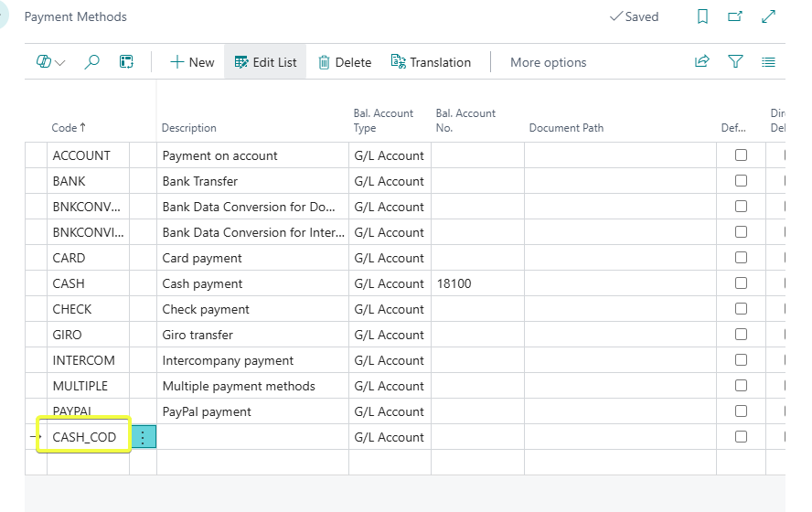Click the 'Intercompany payment' description
The height and width of the screenshot is (512, 812).
228,361
